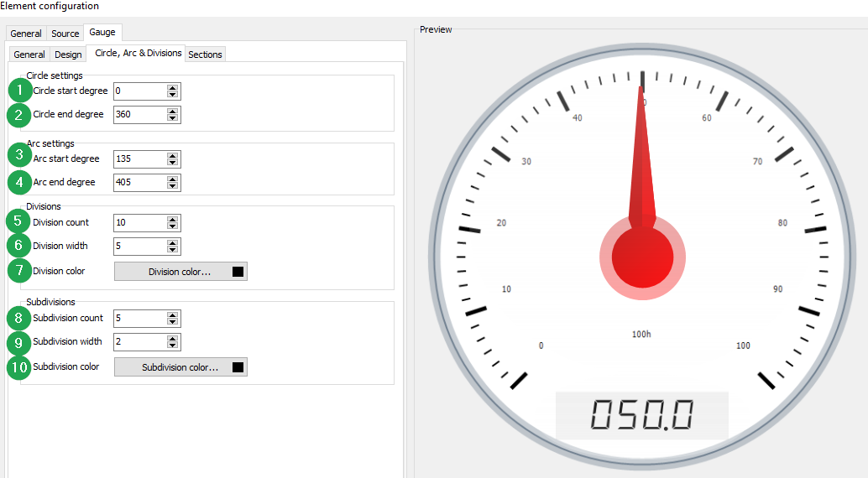Image resolution: width=868 pixels, height=478 pixels.
Task: Click the Subdivision color button
Action: pos(180,367)
